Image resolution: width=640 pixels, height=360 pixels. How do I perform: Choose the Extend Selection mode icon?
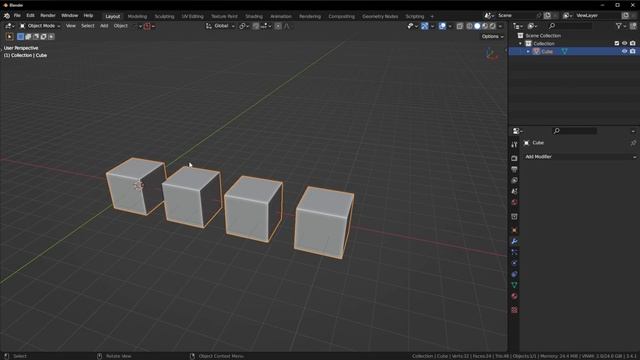(28, 37)
